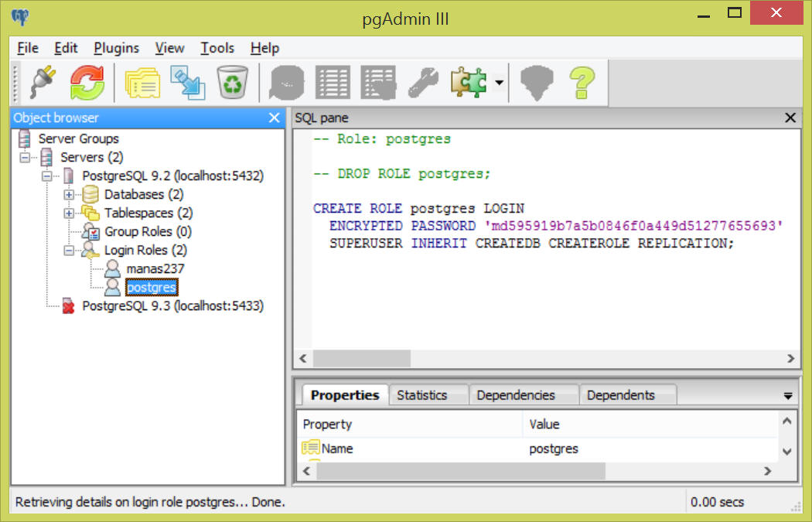Select PostgreSQL 9.3 (localhost:5433) server
The image size is (812, 522).
click(x=172, y=306)
